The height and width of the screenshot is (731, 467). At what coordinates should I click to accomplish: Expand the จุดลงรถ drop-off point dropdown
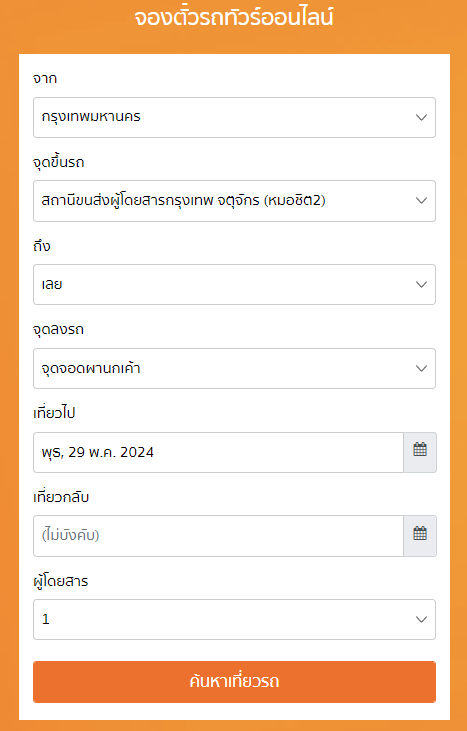pos(234,368)
